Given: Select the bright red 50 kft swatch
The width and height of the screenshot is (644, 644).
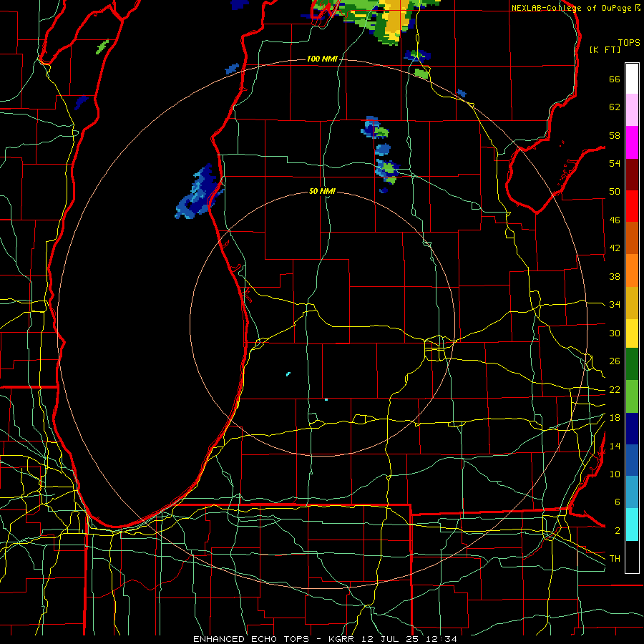Looking at the screenshot, I should (632, 206).
